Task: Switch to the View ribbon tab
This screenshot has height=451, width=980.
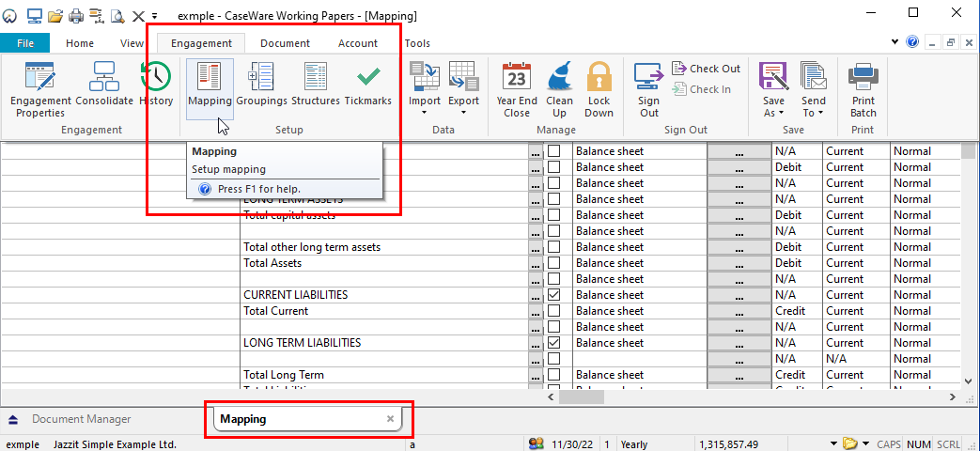Action: click(132, 43)
